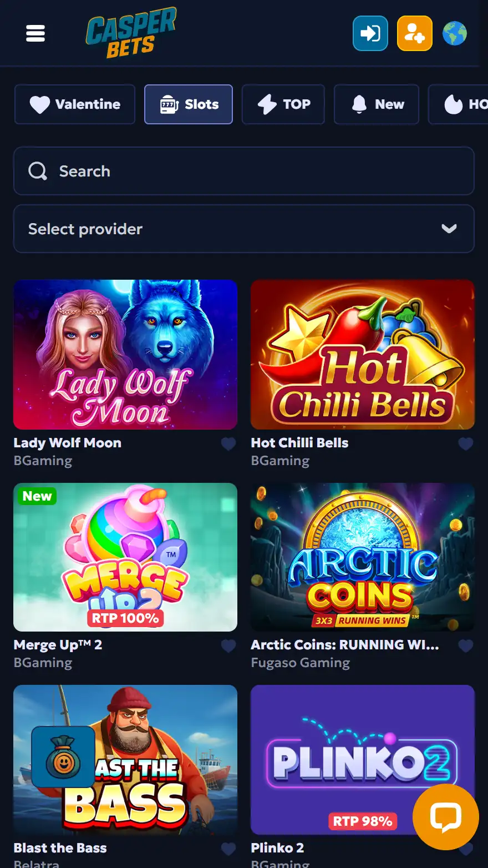Click the Casper Bets logo
The image size is (488, 868).
[x=131, y=33]
